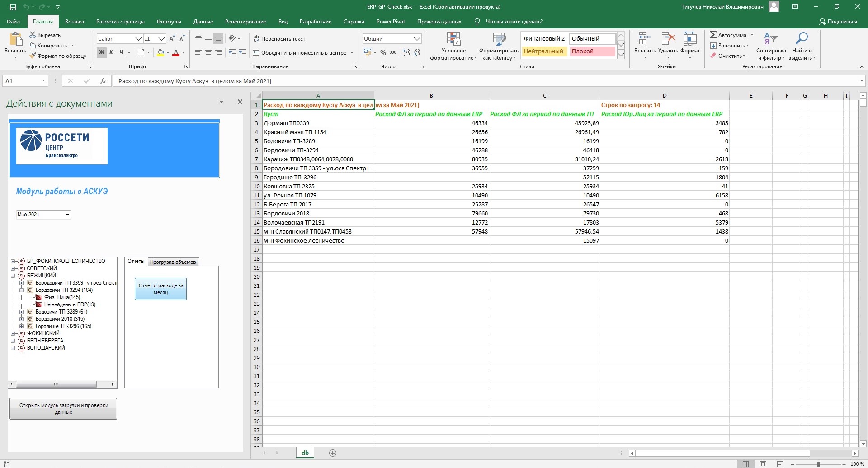
Task: Open the Май 2021 month dropdown
Action: pyautogui.click(x=67, y=215)
